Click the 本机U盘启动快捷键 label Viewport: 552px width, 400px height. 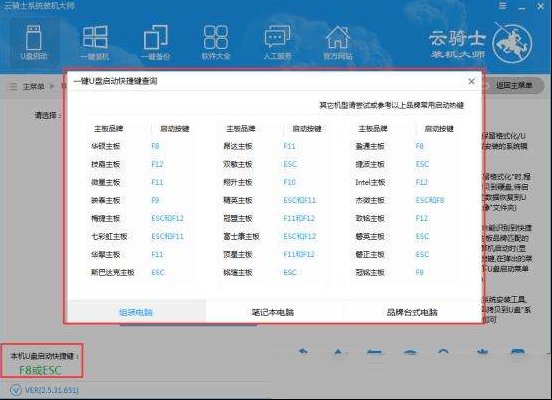(x=44, y=356)
